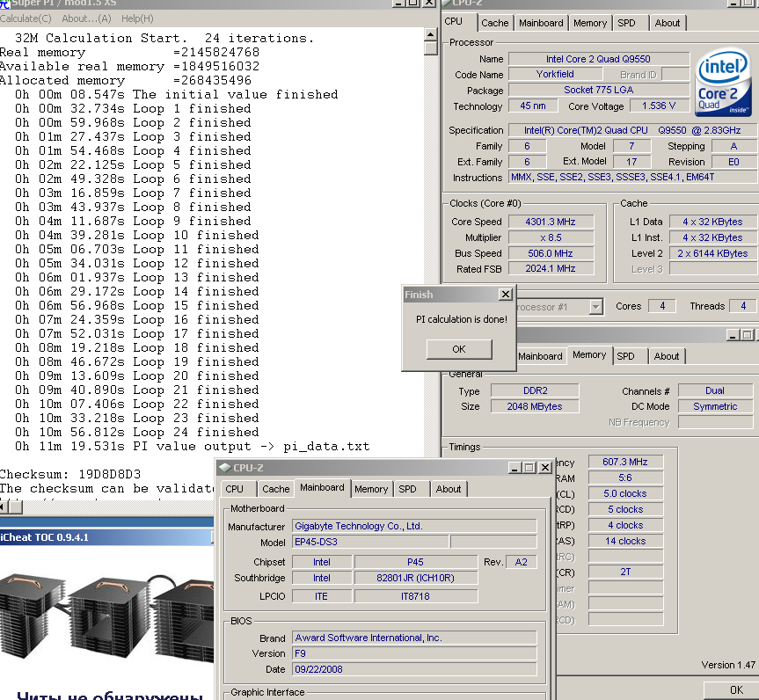Click the Rated FSB value 2024.1 MHz
This screenshot has width=759, height=700.
(551, 269)
